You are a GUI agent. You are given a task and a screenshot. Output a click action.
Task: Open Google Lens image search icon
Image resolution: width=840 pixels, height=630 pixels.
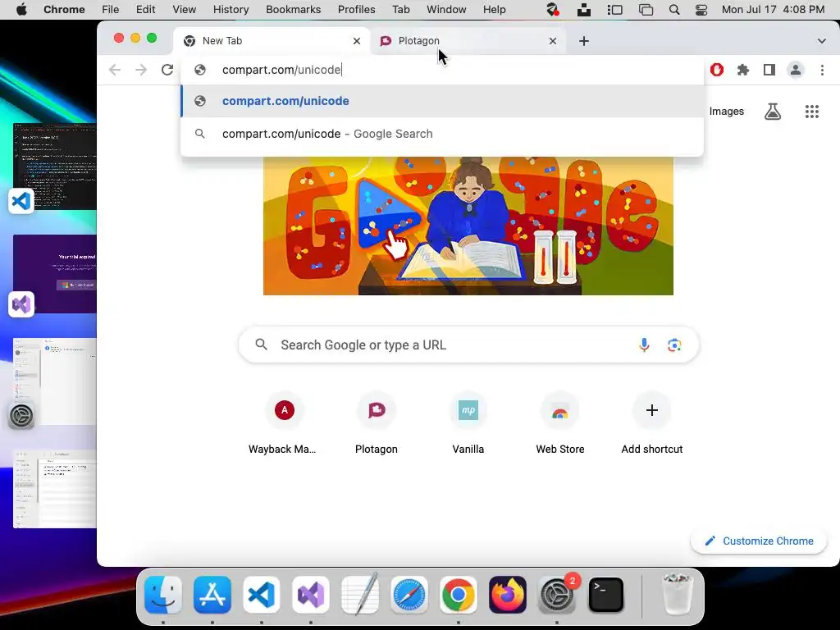click(x=674, y=345)
